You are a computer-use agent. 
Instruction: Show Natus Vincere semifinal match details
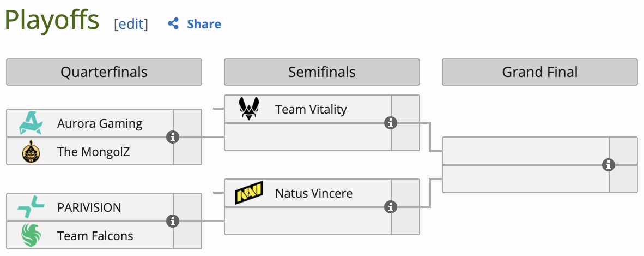pyautogui.click(x=390, y=207)
